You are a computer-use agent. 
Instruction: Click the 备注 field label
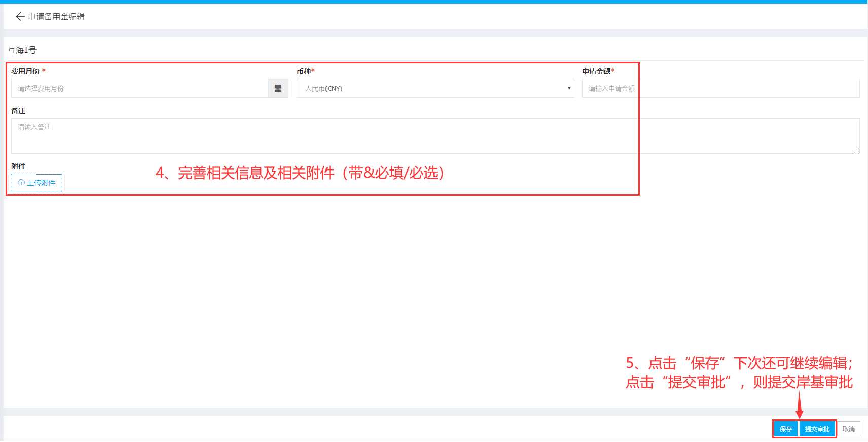pyautogui.click(x=18, y=111)
